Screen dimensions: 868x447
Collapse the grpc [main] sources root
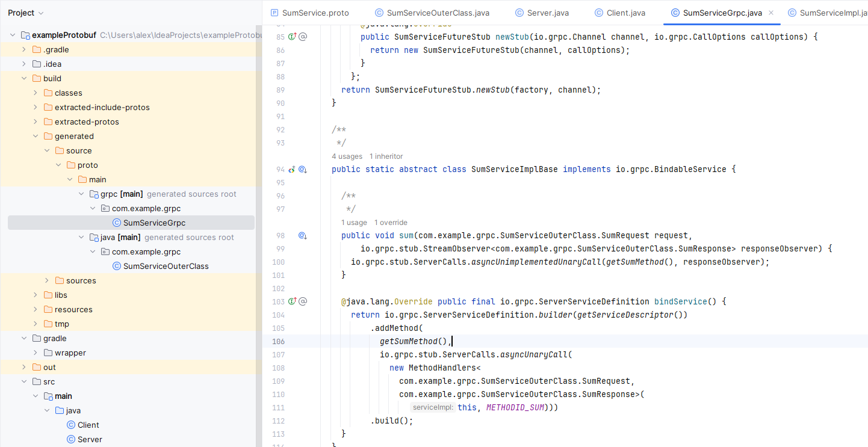[81, 194]
